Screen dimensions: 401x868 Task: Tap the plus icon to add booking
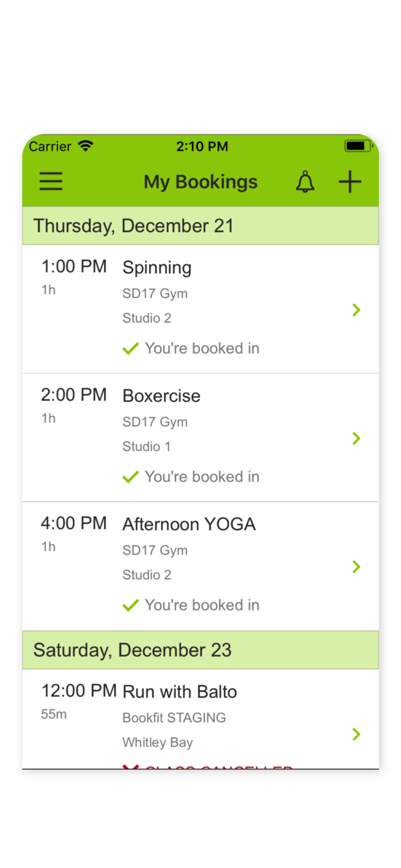pos(350,181)
